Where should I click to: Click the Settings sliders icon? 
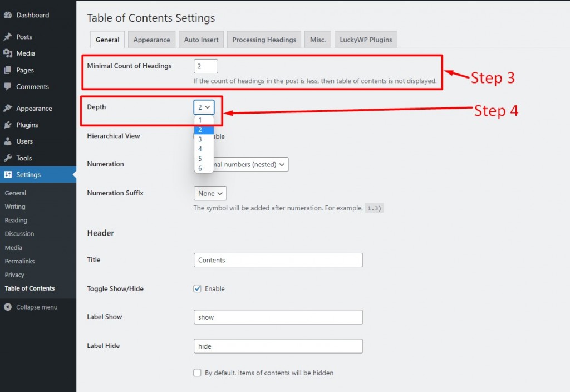pyautogui.click(x=8, y=174)
